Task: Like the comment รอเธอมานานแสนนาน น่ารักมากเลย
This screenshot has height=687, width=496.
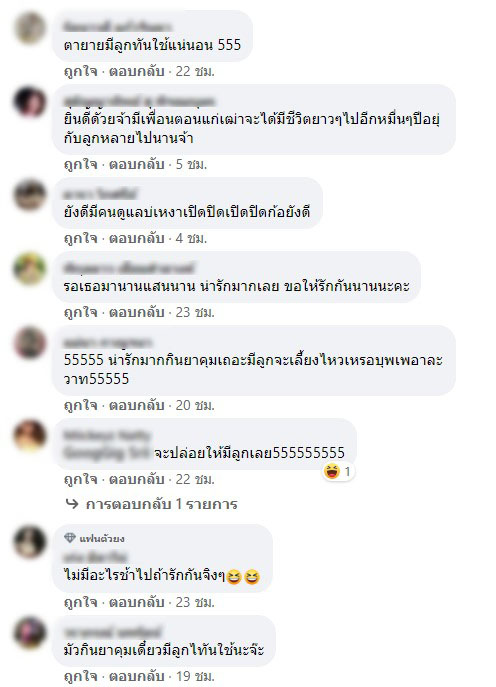Action: [x=81, y=312]
